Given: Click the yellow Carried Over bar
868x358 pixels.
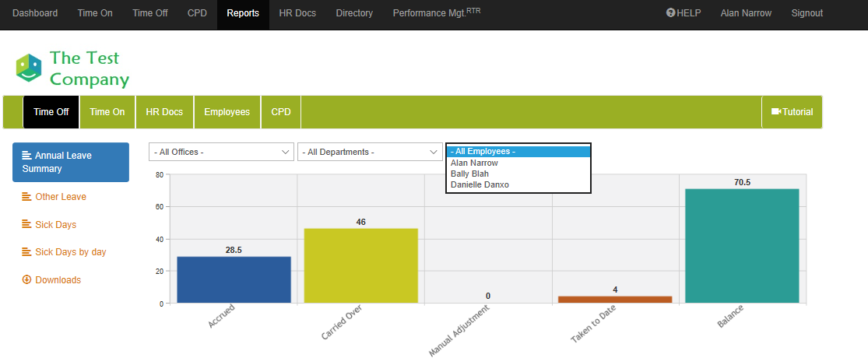Looking at the screenshot, I should (360, 265).
